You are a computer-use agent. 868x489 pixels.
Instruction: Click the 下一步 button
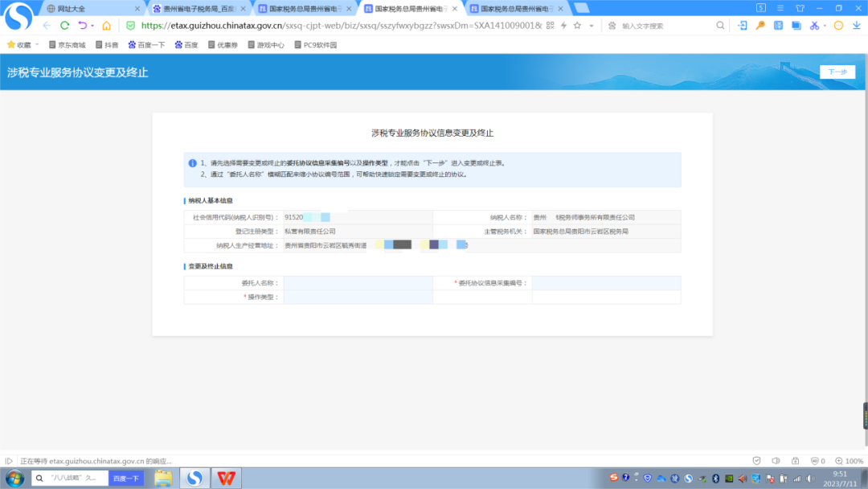click(837, 72)
